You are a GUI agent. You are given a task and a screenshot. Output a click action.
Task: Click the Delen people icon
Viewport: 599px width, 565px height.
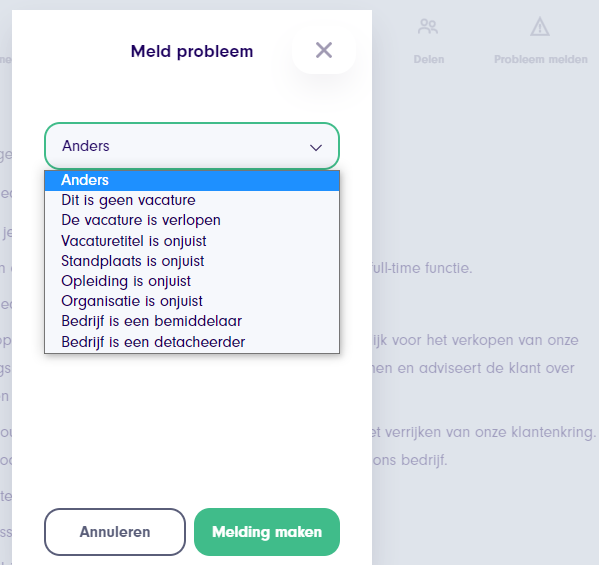pos(428,27)
